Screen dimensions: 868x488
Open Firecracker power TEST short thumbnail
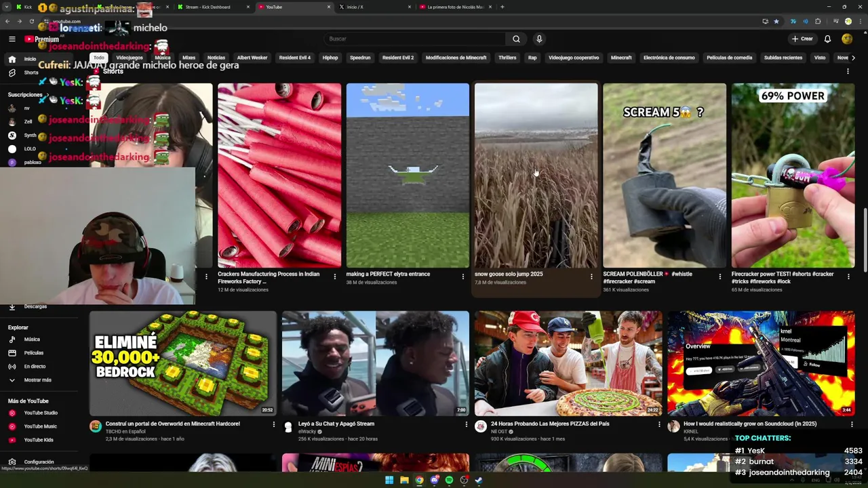click(x=793, y=176)
